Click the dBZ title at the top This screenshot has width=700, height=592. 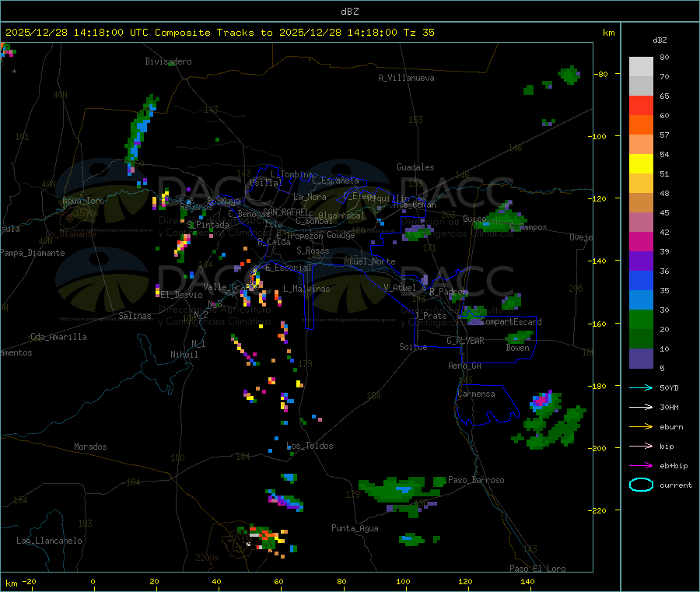(x=350, y=12)
